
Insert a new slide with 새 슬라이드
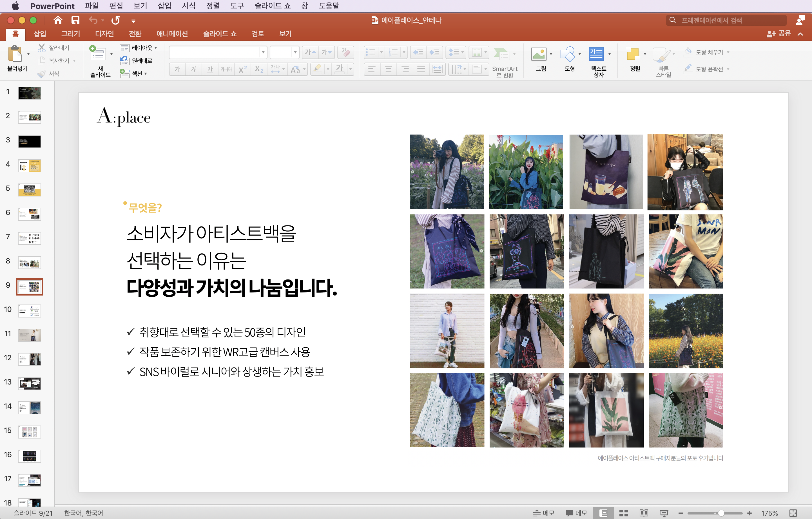[x=98, y=54]
